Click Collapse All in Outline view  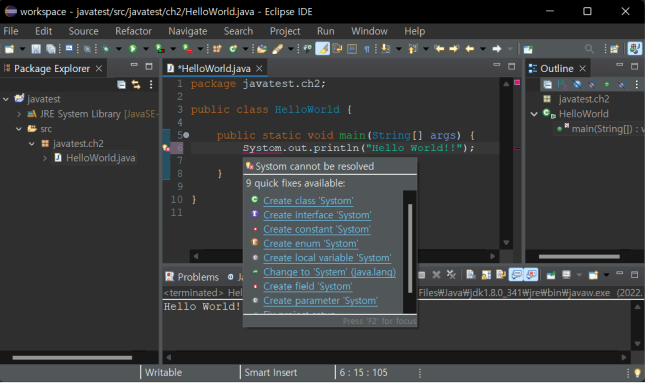point(548,85)
